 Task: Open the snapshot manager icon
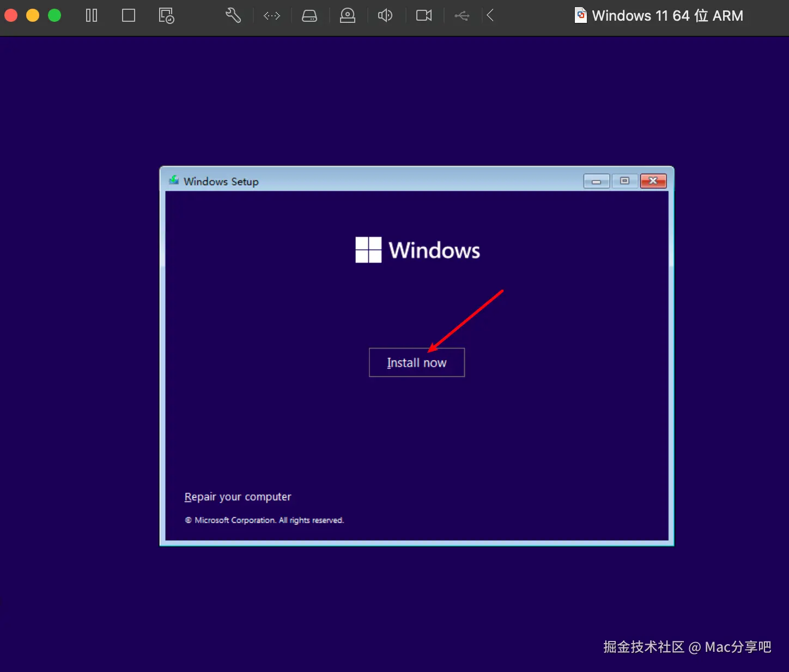pos(166,15)
